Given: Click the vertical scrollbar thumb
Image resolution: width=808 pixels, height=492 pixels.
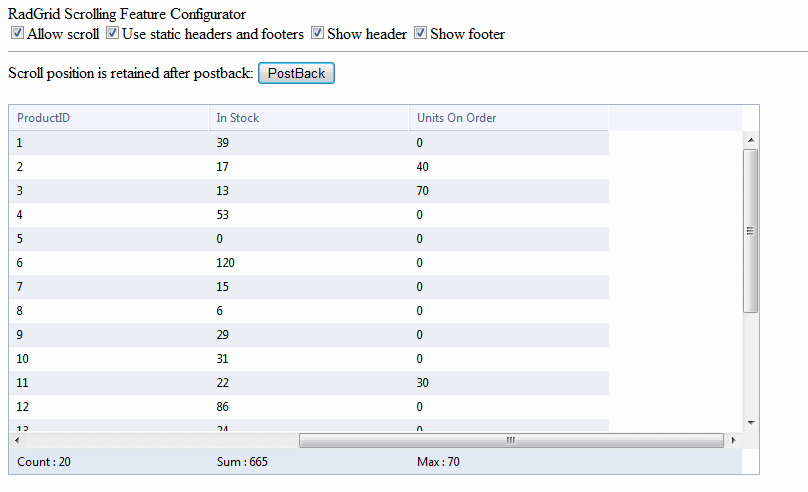Looking at the screenshot, I should pos(751,230).
